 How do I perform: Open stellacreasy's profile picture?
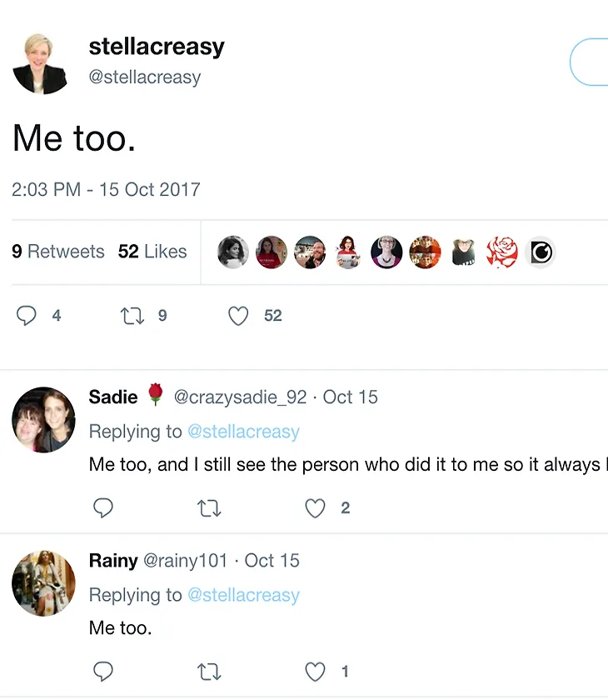[40, 64]
